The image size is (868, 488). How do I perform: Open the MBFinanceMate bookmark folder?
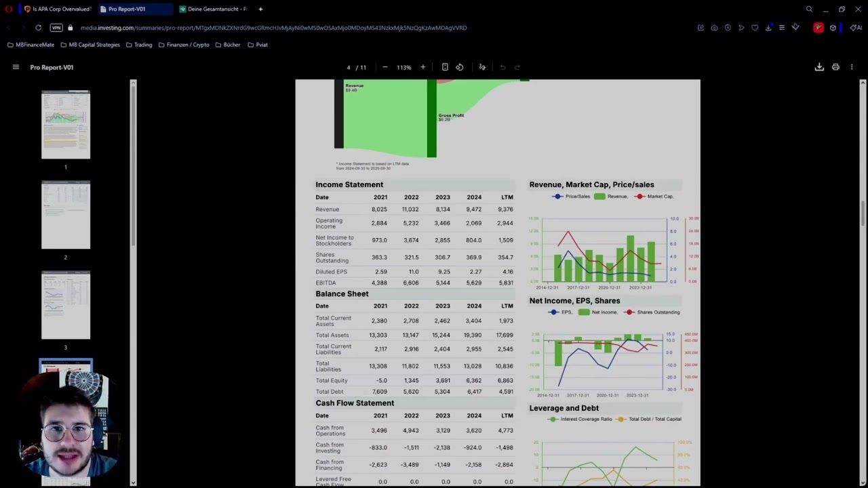click(31, 45)
